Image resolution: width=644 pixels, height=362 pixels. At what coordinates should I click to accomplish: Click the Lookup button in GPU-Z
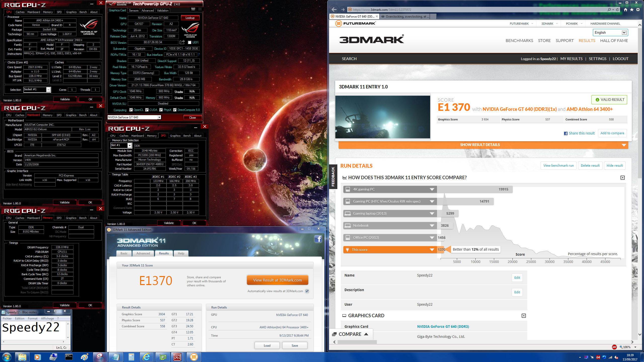click(190, 18)
